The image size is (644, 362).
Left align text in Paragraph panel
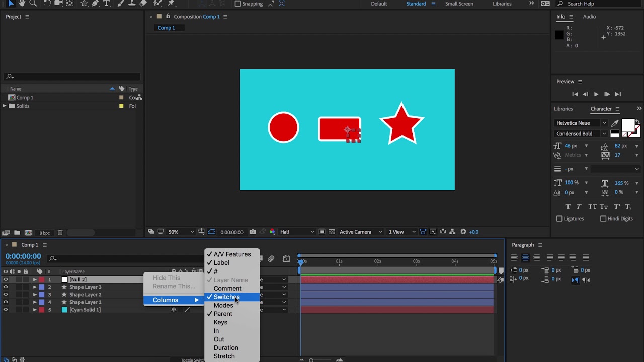click(514, 258)
